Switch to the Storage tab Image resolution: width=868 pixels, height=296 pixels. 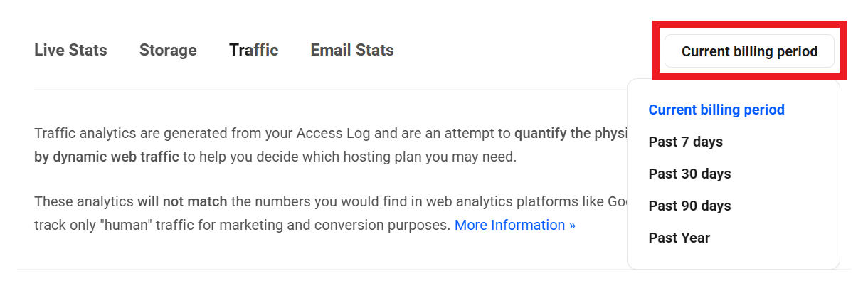(x=168, y=51)
